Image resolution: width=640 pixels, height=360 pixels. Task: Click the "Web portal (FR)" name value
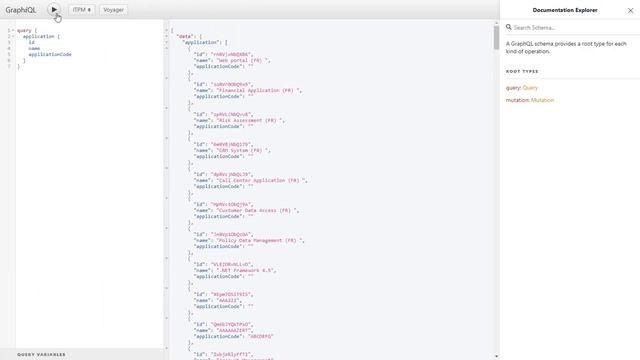[x=242, y=60]
